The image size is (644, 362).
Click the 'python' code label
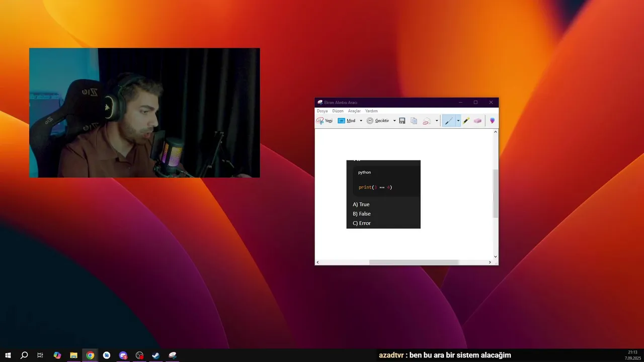click(x=364, y=172)
